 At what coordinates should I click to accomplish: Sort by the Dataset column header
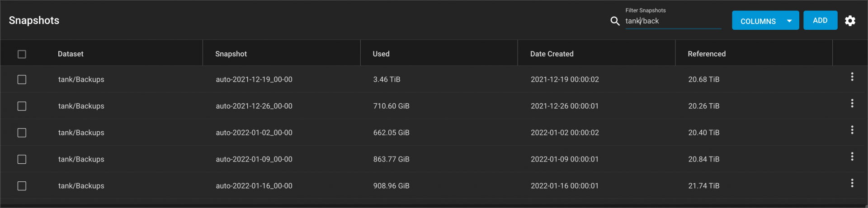[71, 54]
